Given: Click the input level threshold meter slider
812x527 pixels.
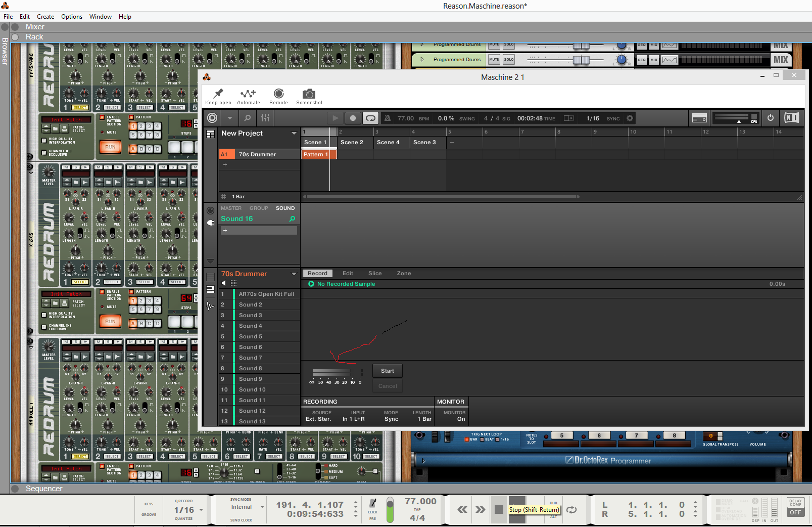Looking at the screenshot, I should [x=337, y=372].
